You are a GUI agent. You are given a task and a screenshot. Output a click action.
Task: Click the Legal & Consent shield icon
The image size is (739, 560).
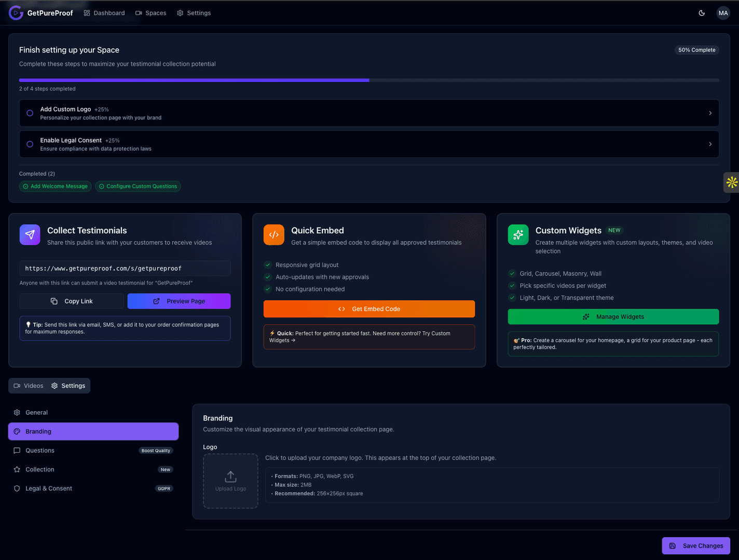point(17,488)
